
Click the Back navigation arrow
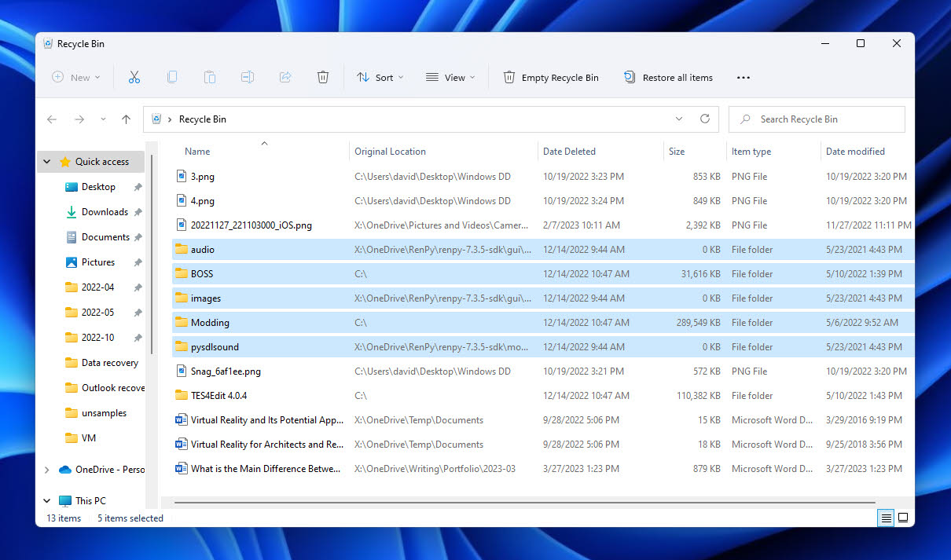coord(52,119)
